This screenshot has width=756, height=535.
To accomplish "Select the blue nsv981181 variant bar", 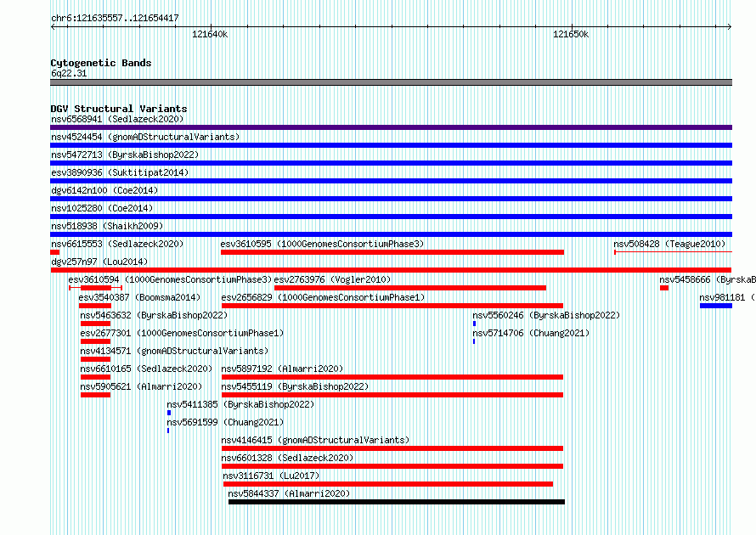I will [x=716, y=306].
